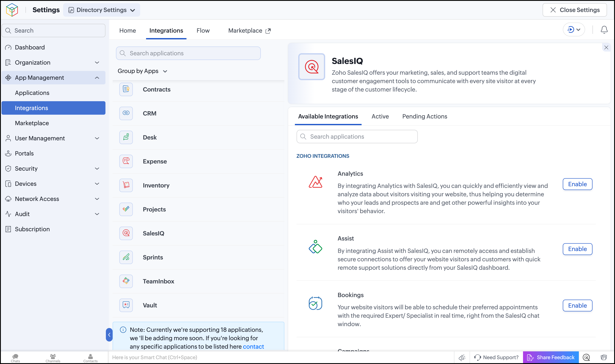The height and width of the screenshot is (364, 615).
Task: Open the Marketplace external tab
Action: (x=249, y=31)
